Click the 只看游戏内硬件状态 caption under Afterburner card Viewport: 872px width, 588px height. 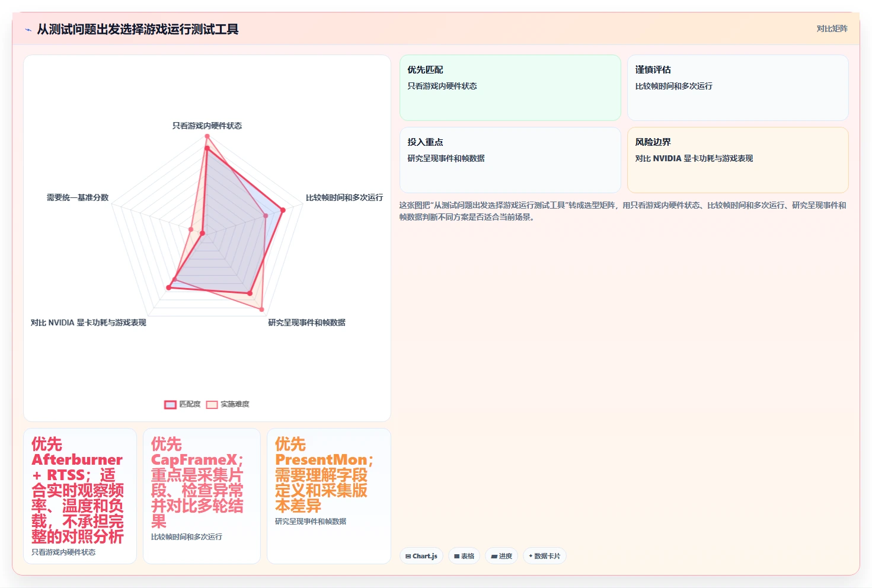(63, 552)
